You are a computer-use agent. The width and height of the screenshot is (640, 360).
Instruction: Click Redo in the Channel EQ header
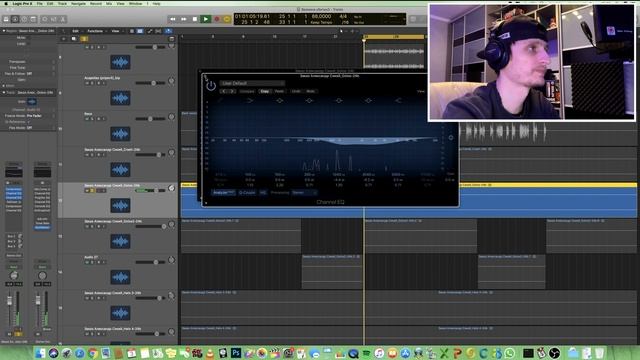(311, 91)
